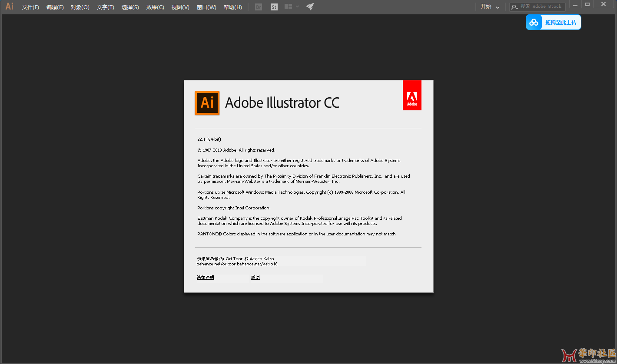Click the 1987-2018 Adobe copyright line

pos(236,150)
